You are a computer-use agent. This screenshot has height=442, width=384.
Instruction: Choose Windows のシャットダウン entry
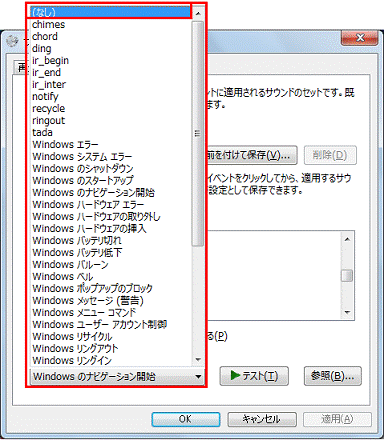point(111,168)
